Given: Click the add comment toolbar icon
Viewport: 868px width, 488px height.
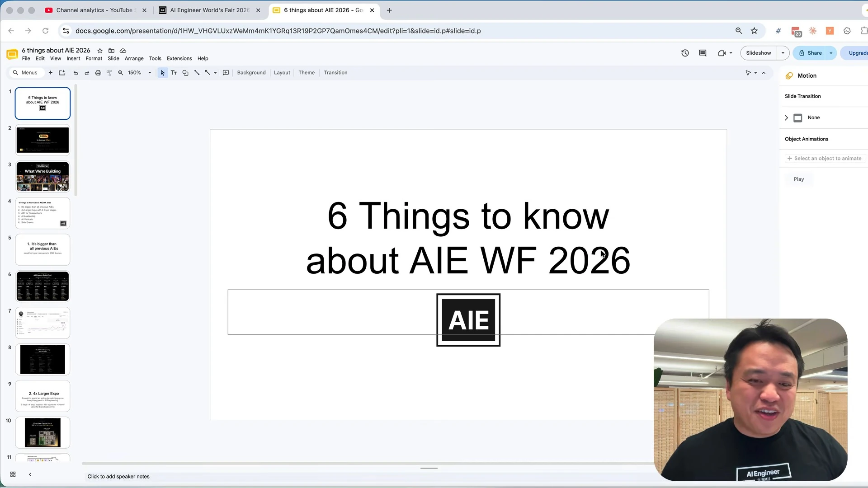Looking at the screenshot, I should (226, 73).
